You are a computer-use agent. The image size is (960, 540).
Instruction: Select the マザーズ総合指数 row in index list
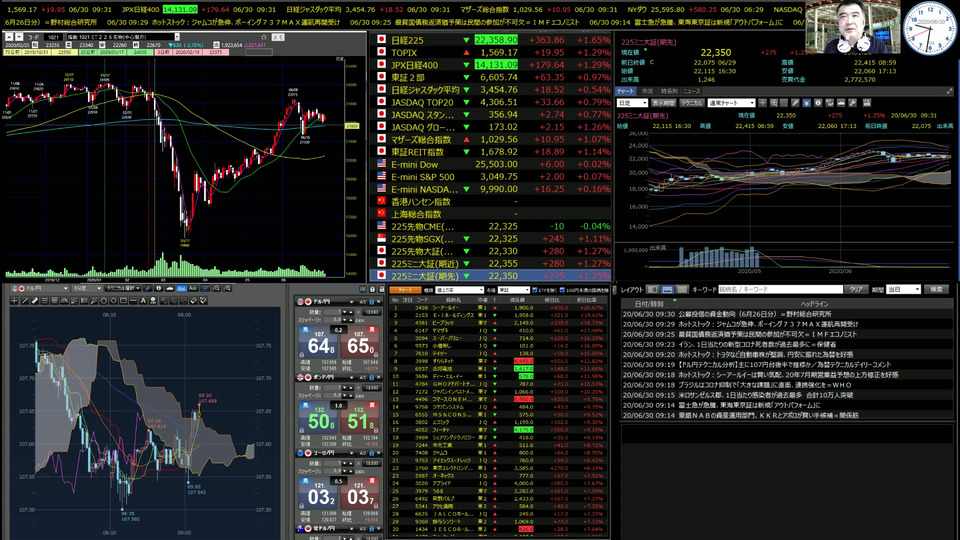coord(491,139)
